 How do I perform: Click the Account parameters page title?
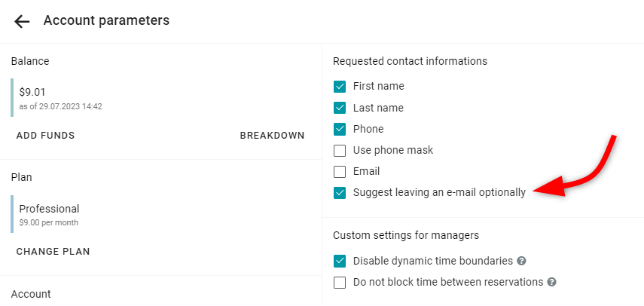pyautogui.click(x=106, y=20)
